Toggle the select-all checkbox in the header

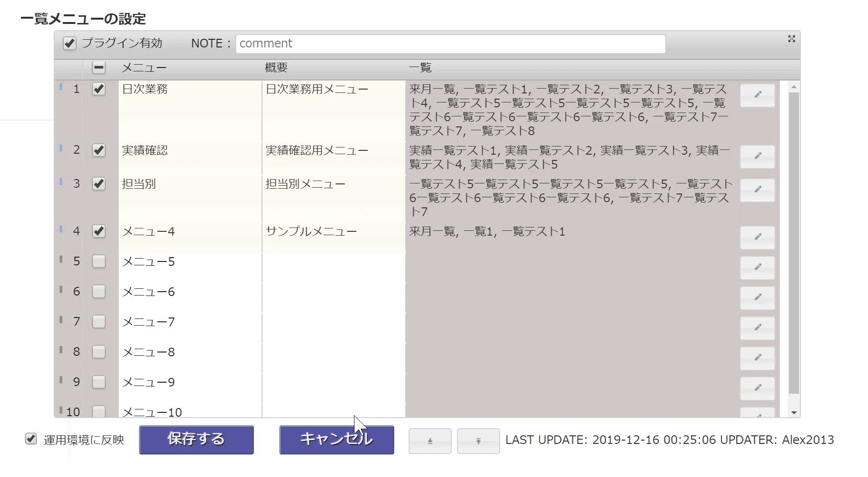pos(99,68)
